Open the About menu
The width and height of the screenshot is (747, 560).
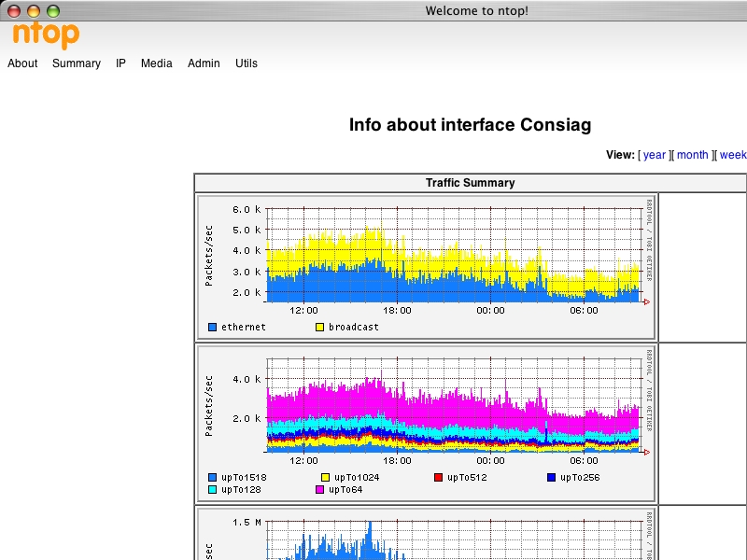coord(22,63)
